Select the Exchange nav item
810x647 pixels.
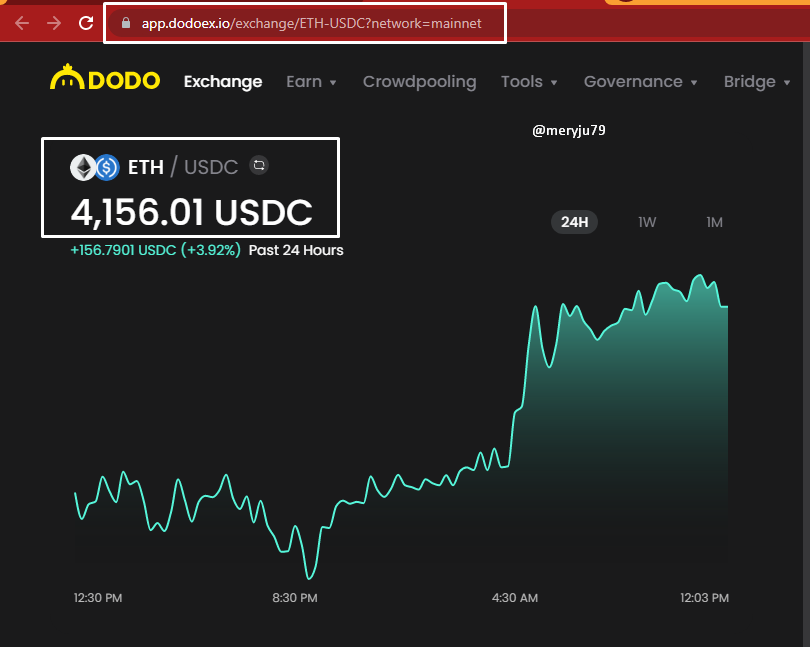tap(223, 82)
